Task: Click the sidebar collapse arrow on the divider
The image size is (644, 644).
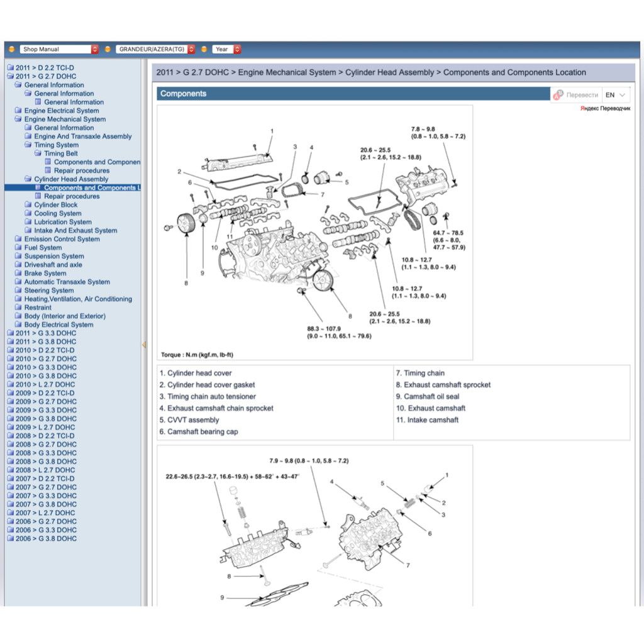Action: (x=144, y=345)
